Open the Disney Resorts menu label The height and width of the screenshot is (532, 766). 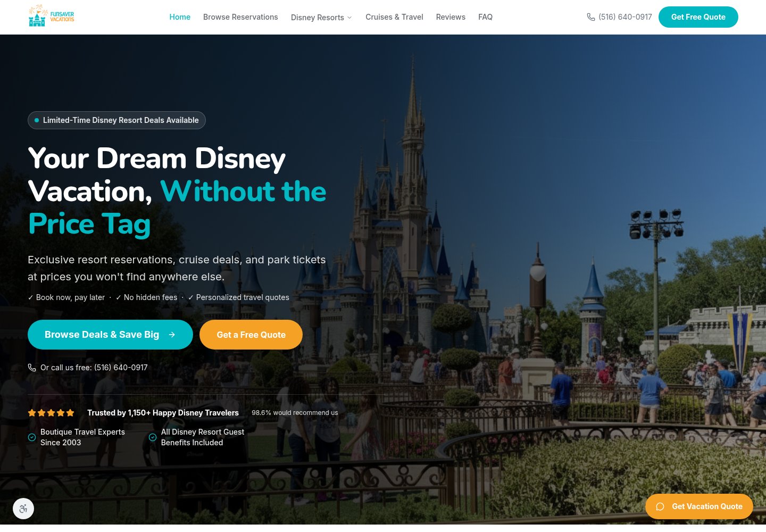(x=318, y=18)
